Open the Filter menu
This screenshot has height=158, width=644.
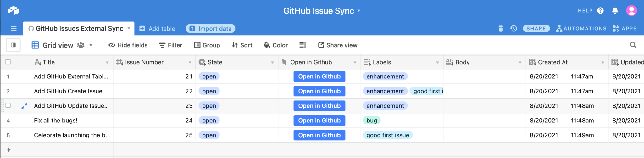(x=171, y=45)
